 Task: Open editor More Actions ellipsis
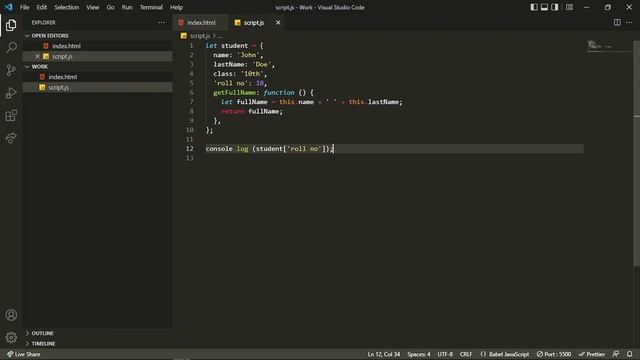tap(629, 22)
